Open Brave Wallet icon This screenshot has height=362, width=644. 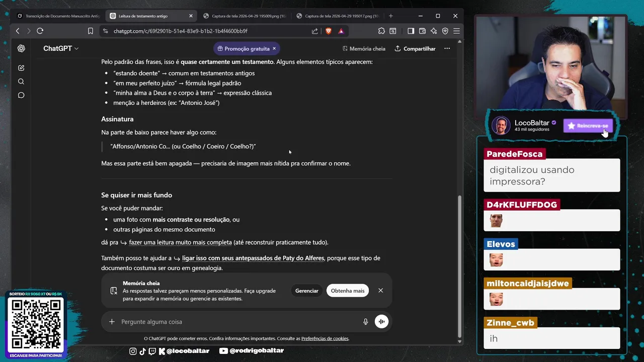pos(422,31)
